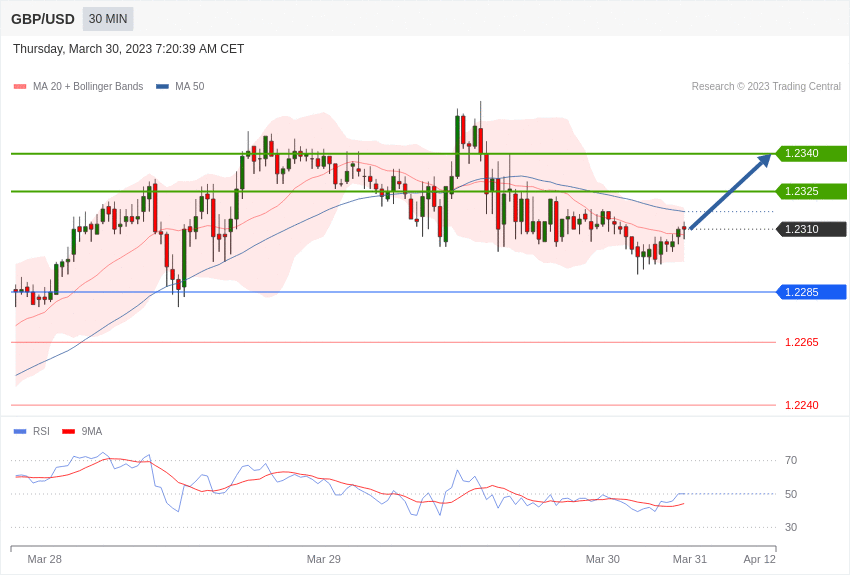Click the Mar 31 date axis label
Image resolution: width=850 pixels, height=576 pixels.
click(690, 559)
